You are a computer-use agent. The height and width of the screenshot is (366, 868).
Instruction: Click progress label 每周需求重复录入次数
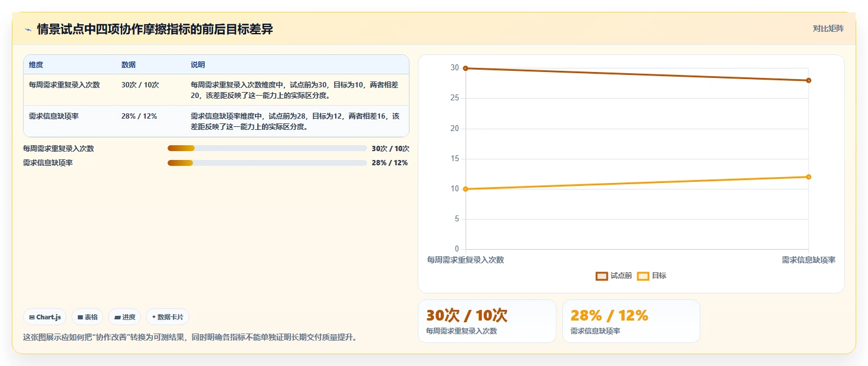58,149
